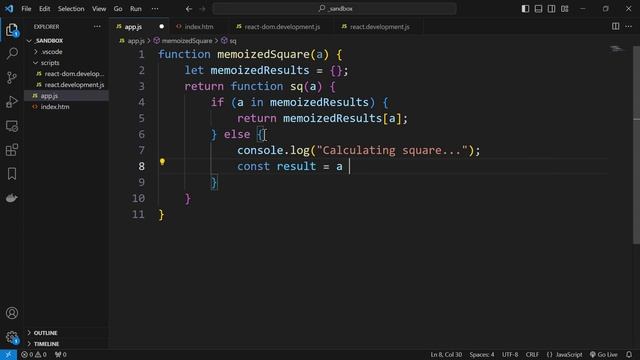Image resolution: width=640 pixels, height=360 pixels.
Task: Split the editor to the right
Action: tap(616, 27)
